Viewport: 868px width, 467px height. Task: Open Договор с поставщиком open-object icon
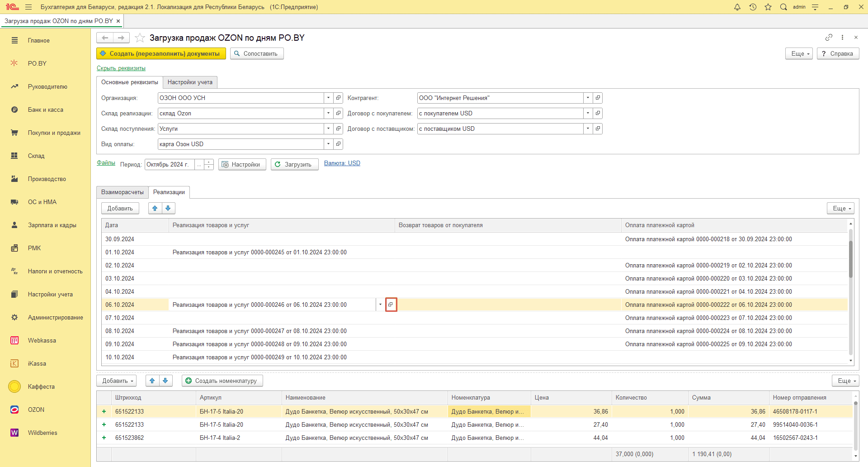point(598,129)
